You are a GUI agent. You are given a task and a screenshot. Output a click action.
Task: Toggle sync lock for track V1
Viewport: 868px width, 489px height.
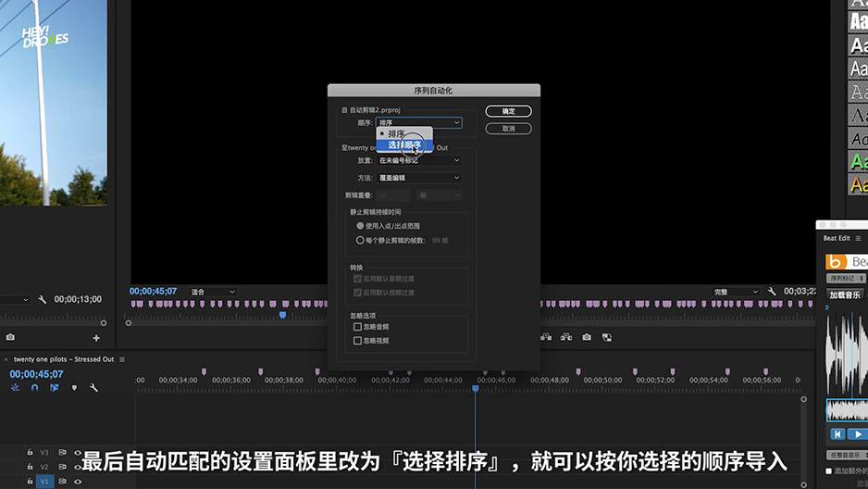(x=62, y=482)
